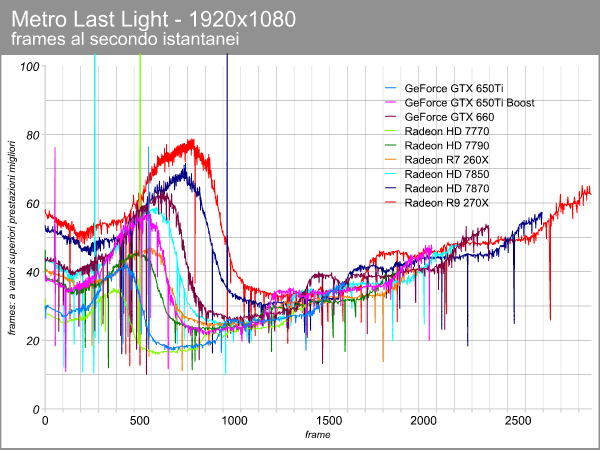This screenshot has width=600, height=450.
Task: Select 'Radeon HD 7850' legend label
Action: point(447,174)
